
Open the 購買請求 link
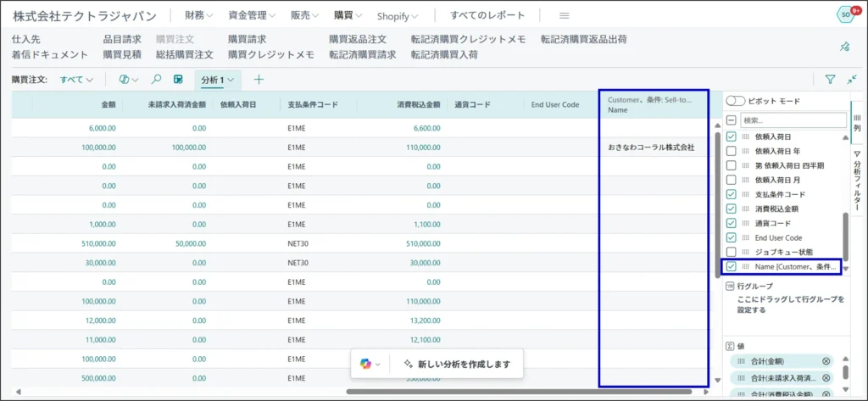click(x=248, y=39)
